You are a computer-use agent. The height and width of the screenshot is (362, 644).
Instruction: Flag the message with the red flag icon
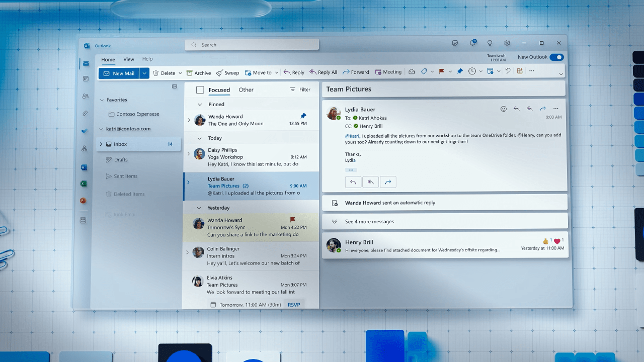441,71
